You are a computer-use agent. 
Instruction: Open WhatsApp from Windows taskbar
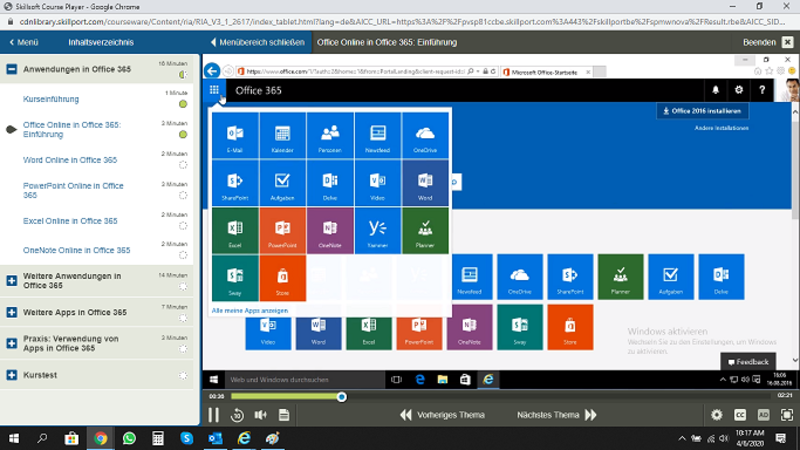pyautogui.click(x=129, y=438)
